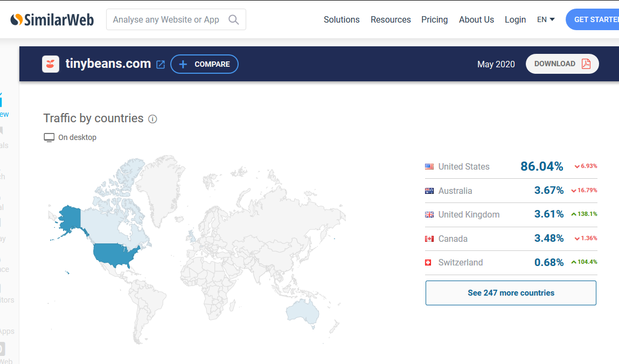Click the Switzerland flag icon
619x364 pixels.
coord(428,262)
